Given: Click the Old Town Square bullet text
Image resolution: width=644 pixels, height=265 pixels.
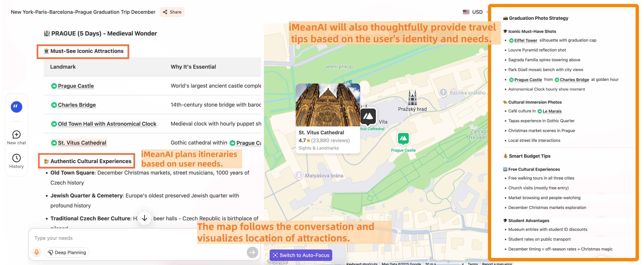Looking at the screenshot, I should click(x=149, y=178).
